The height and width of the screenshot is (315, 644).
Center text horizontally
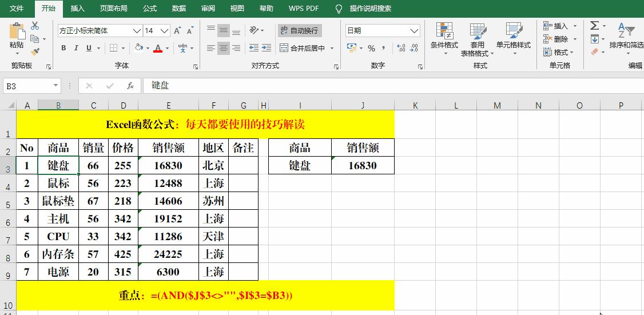pyautogui.click(x=224, y=48)
